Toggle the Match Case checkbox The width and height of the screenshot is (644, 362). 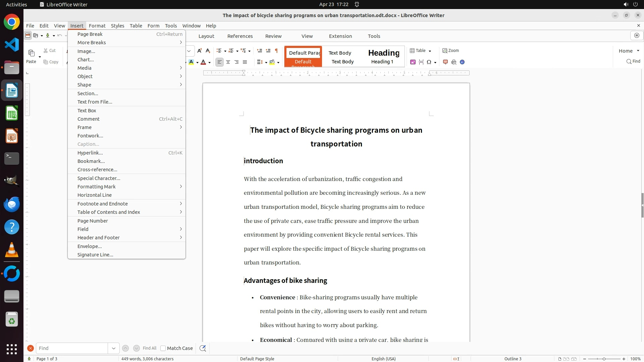point(163,348)
